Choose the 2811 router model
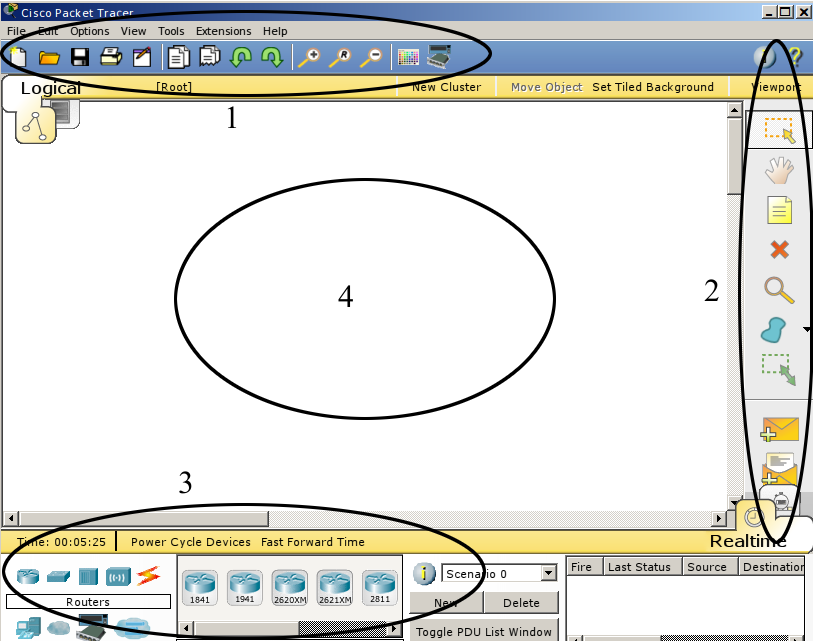 [x=380, y=588]
